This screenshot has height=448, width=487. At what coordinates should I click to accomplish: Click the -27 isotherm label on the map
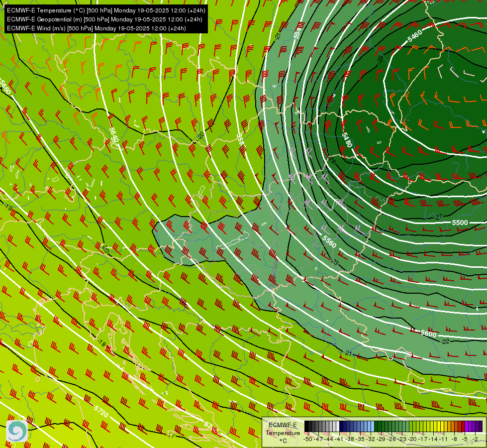tap(439, 218)
